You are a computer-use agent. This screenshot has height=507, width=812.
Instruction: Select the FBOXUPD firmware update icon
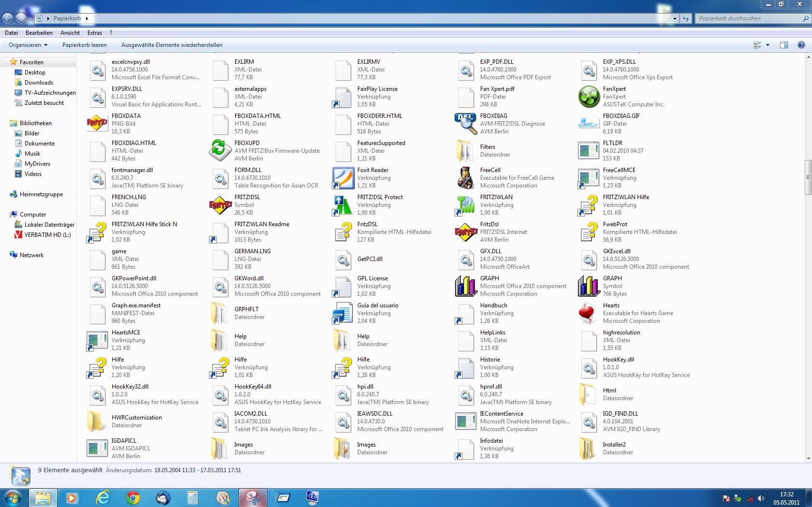point(220,151)
